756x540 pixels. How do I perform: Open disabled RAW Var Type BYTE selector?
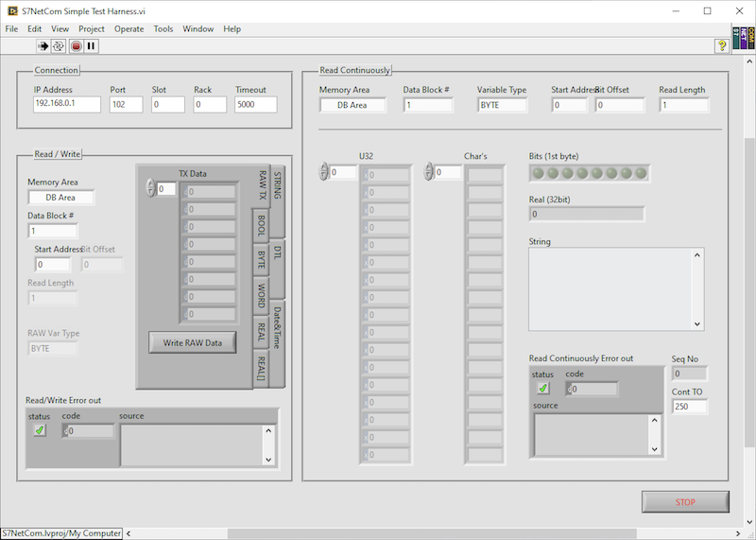(x=52, y=348)
